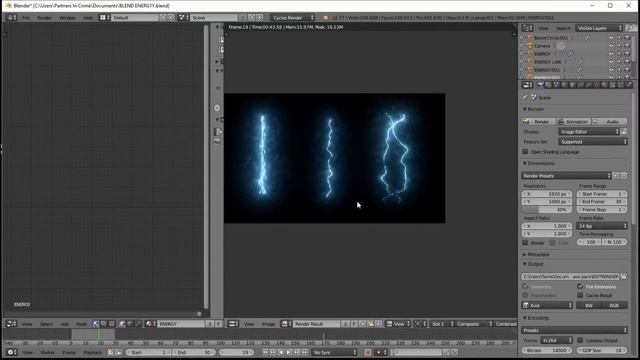Click the Audio mixdown button

[609, 122]
